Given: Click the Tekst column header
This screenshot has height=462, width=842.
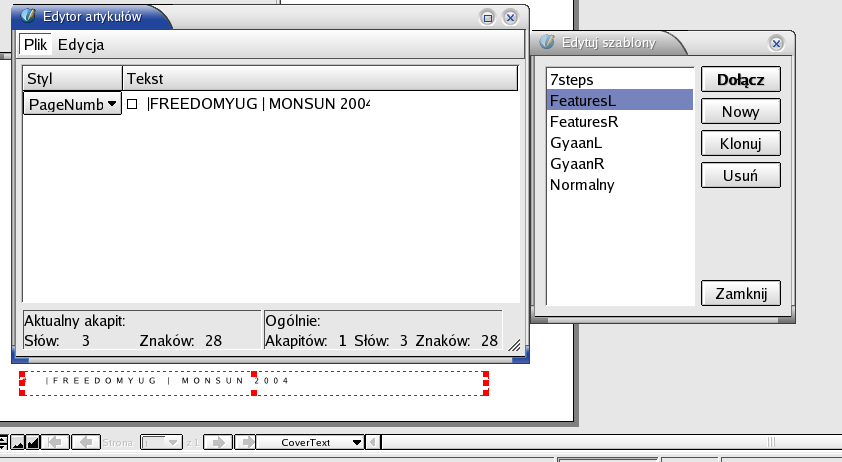Looking at the screenshot, I should pyautogui.click(x=320, y=78).
